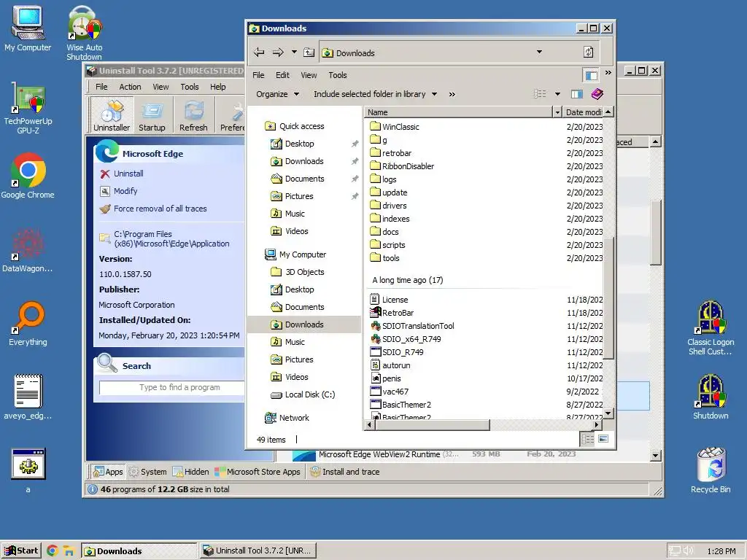Collapse the 'A long time ago (17)' group
The image size is (747, 560).
(x=407, y=280)
